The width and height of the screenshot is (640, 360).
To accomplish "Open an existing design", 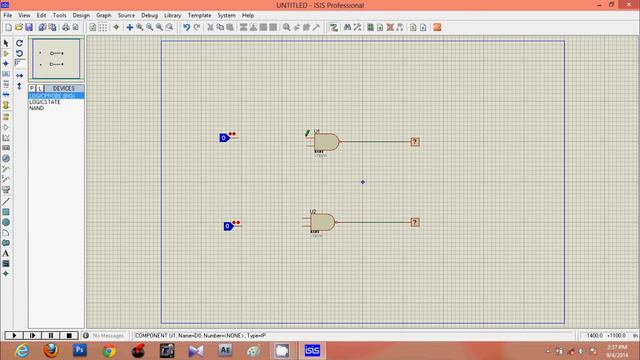I will click(18, 27).
